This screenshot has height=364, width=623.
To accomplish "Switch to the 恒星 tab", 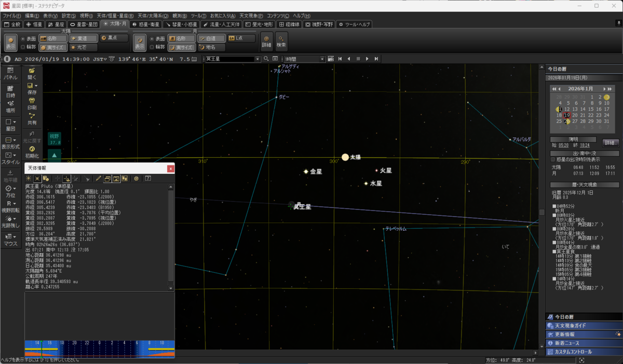I will point(35,24).
